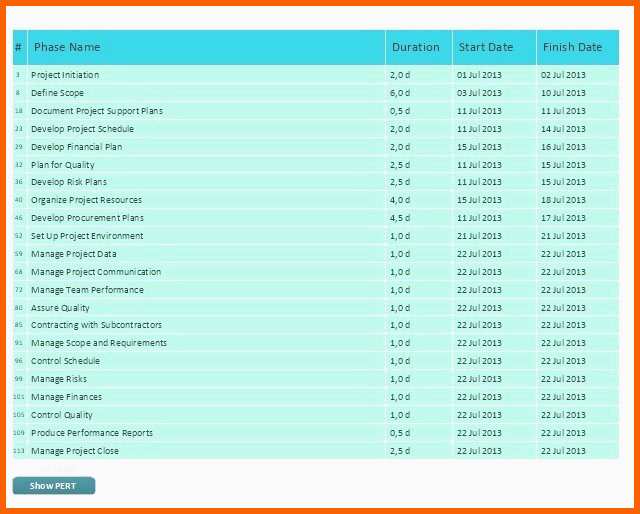Image resolution: width=640 pixels, height=514 pixels.
Task: Select the Manage Project Close row
Action: tap(75, 451)
